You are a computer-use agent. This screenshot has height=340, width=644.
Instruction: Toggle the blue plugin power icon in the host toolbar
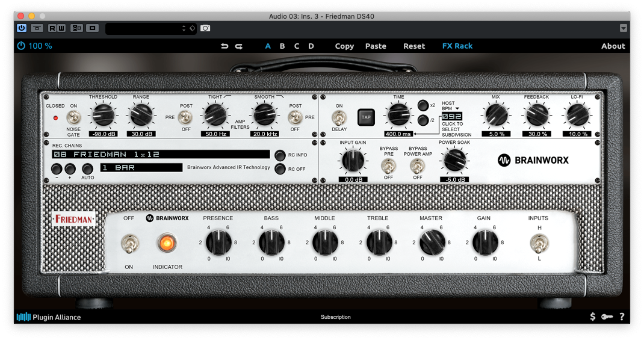pos(21,28)
